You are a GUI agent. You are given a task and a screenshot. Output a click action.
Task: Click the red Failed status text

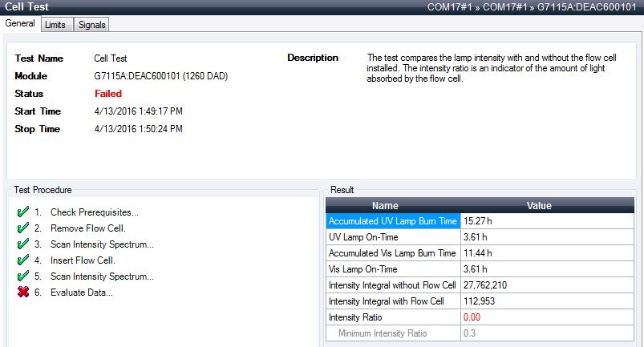[x=108, y=94]
